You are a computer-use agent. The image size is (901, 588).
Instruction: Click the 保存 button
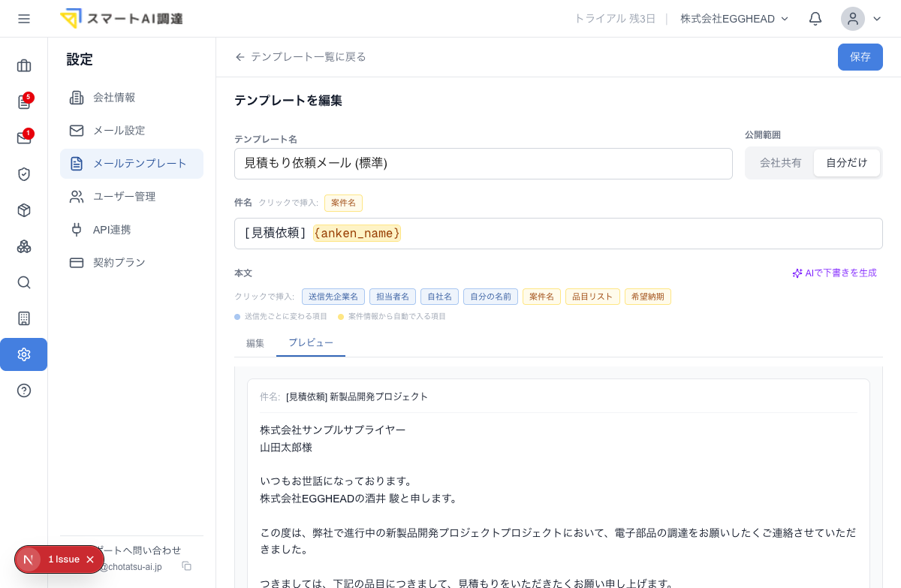860,57
